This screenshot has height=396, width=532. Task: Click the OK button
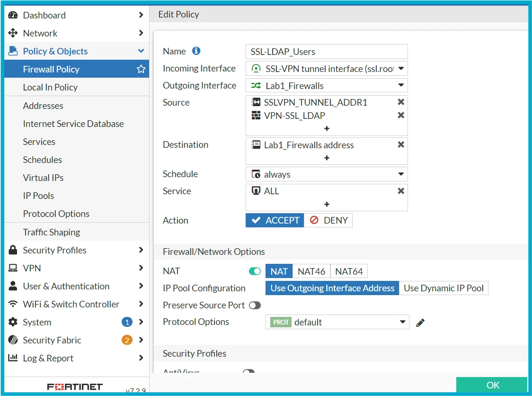point(492,385)
